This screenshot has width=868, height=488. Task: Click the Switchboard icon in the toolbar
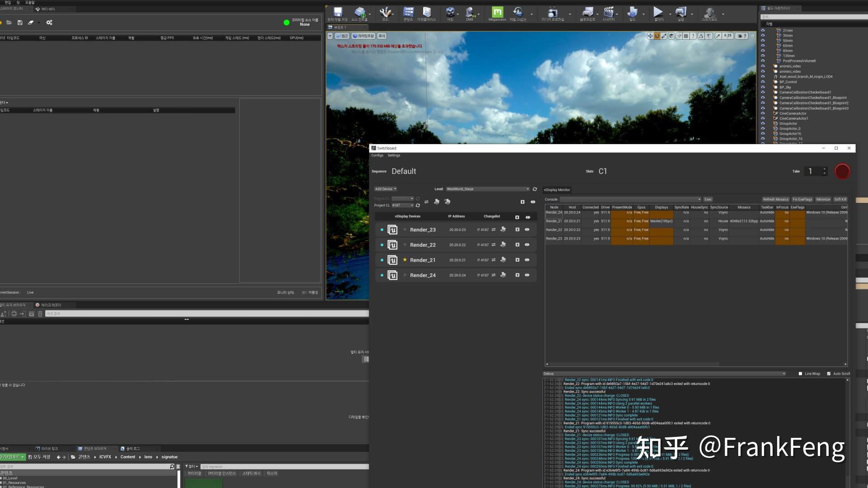[x=710, y=14]
